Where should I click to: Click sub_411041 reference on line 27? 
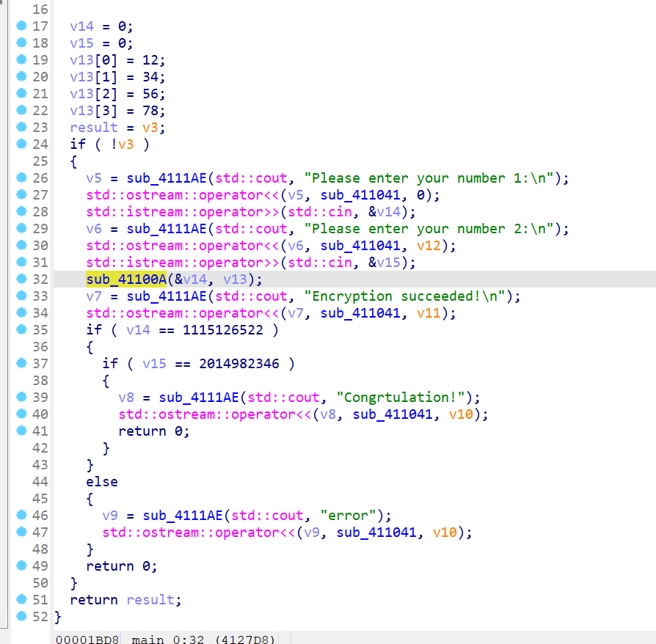(360, 195)
